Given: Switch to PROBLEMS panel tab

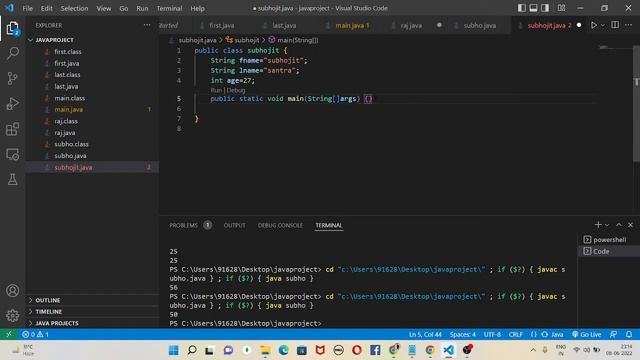Looking at the screenshot, I should [x=190, y=225].
